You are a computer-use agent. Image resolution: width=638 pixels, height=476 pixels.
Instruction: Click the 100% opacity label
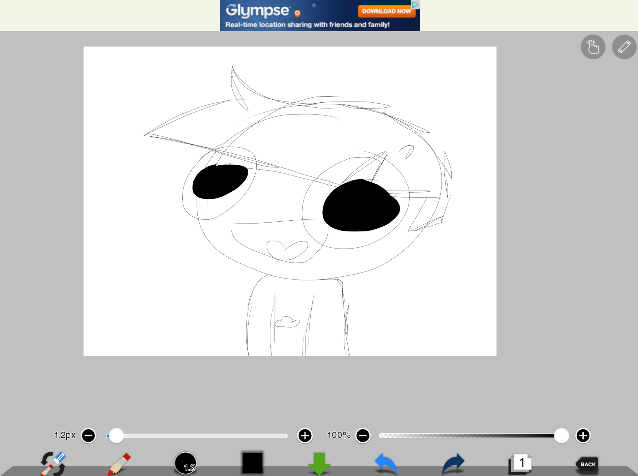(x=339, y=435)
